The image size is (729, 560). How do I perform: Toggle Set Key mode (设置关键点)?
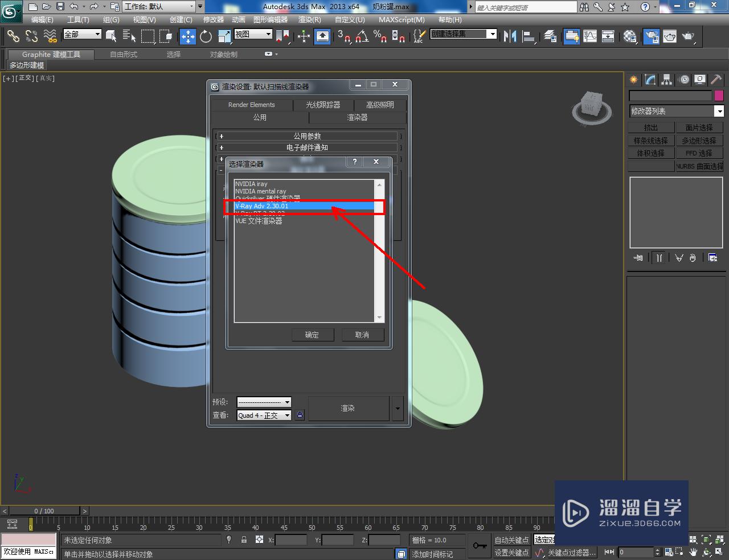click(511, 553)
